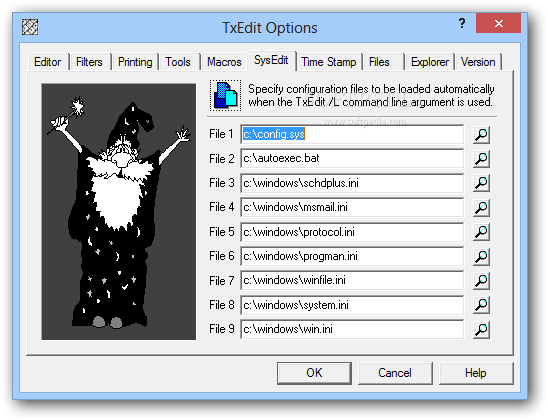Click the blue documents icon beside description
548x420 pixels.
[x=225, y=95]
